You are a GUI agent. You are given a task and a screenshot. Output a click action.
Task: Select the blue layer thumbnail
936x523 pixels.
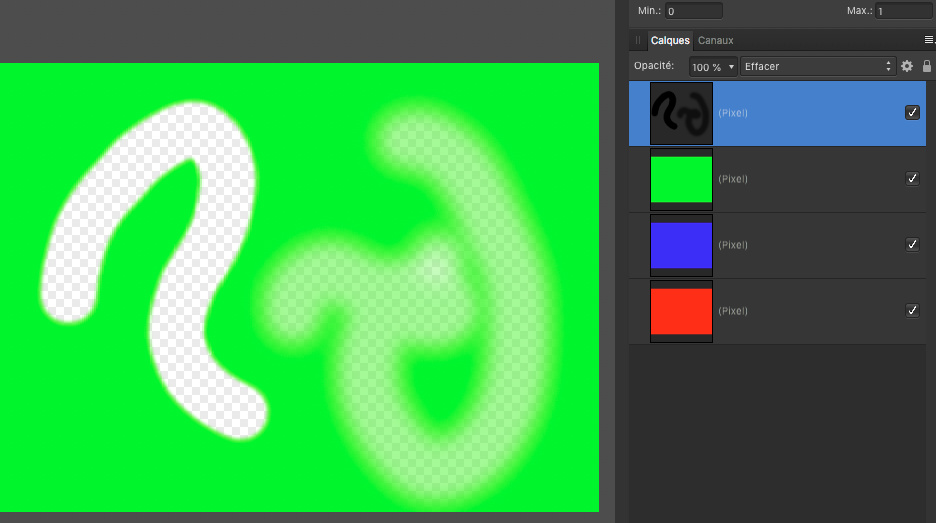tap(681, 245)
